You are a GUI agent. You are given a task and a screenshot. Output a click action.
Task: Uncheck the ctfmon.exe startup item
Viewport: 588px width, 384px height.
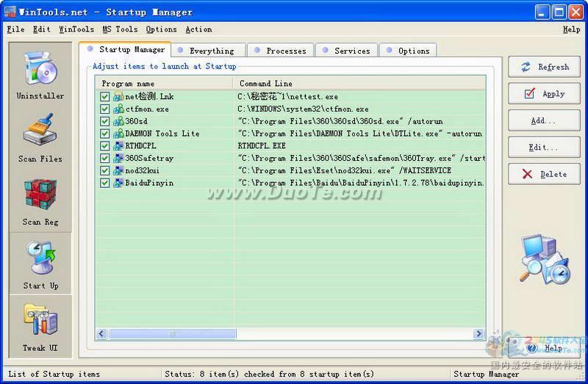point(104,109)
